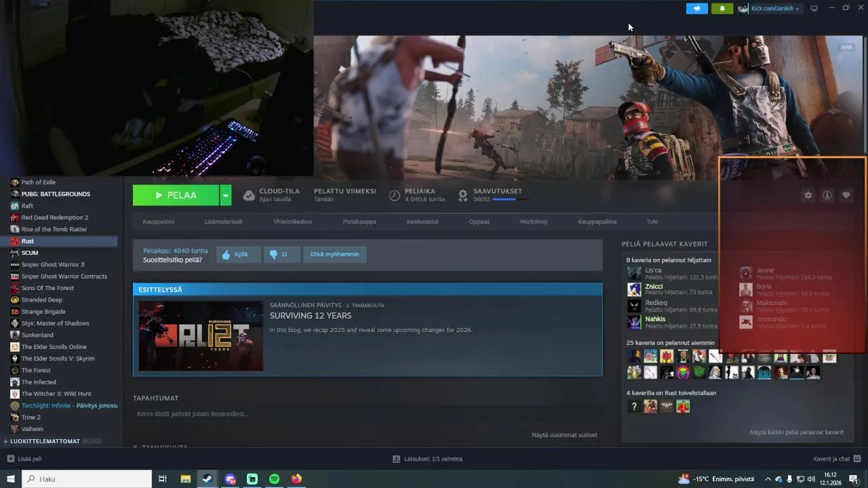Click the achievements progress bar

511,199
